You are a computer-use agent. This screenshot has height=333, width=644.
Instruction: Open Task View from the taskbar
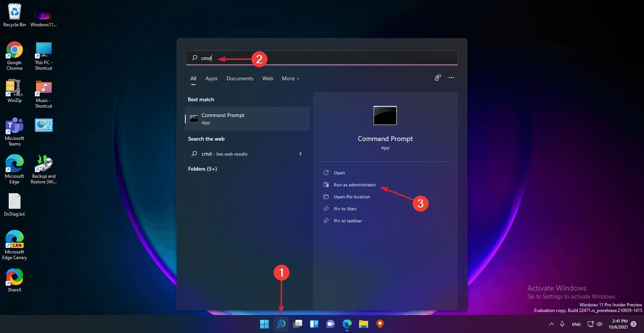298,324
